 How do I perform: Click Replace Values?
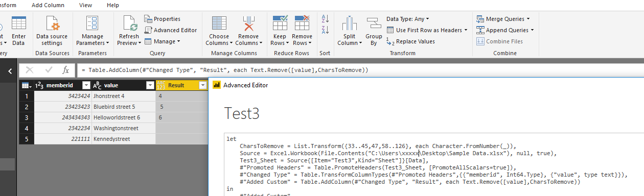coord(410,41)
